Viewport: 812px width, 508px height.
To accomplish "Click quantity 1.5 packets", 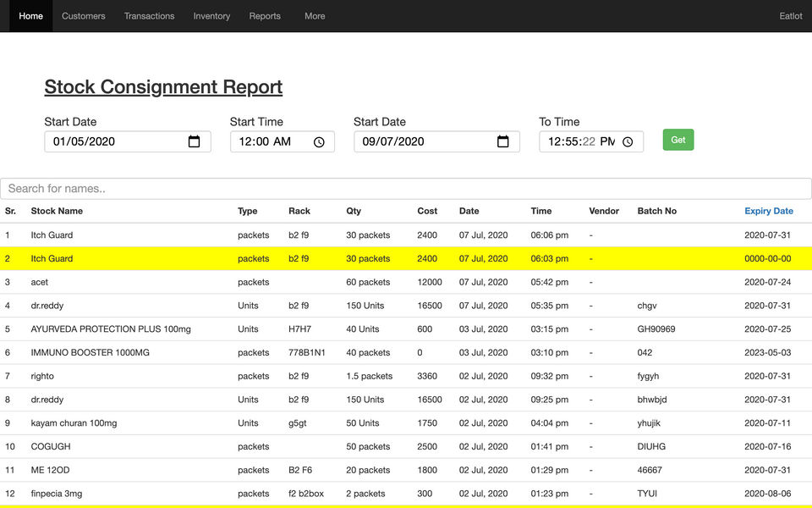I will click(x=370, y=376).
